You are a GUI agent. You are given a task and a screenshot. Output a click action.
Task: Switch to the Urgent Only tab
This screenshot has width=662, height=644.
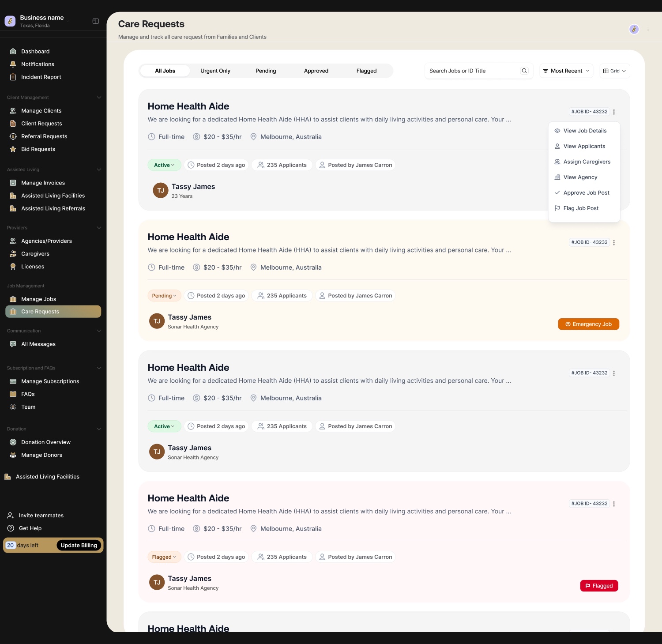click(x=215, y=71)
